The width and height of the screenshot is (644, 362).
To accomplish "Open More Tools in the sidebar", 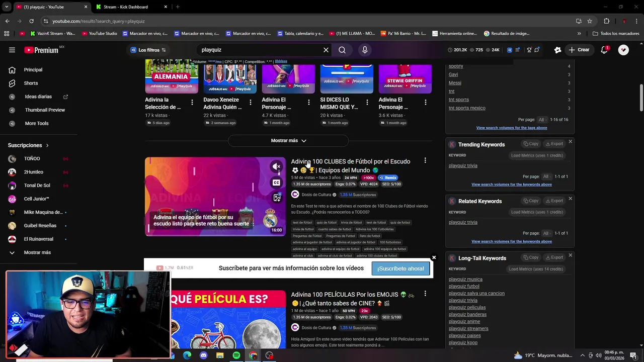I will point(37,123).
